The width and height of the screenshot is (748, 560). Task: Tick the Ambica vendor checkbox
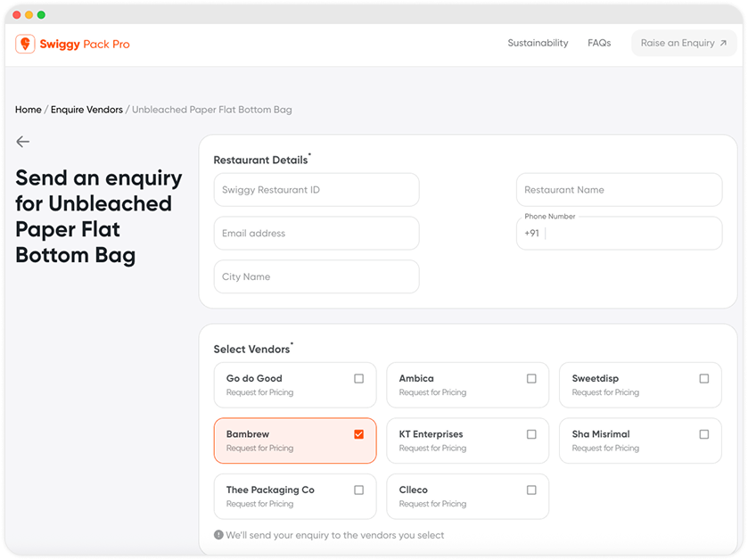(x=531, y=378)
